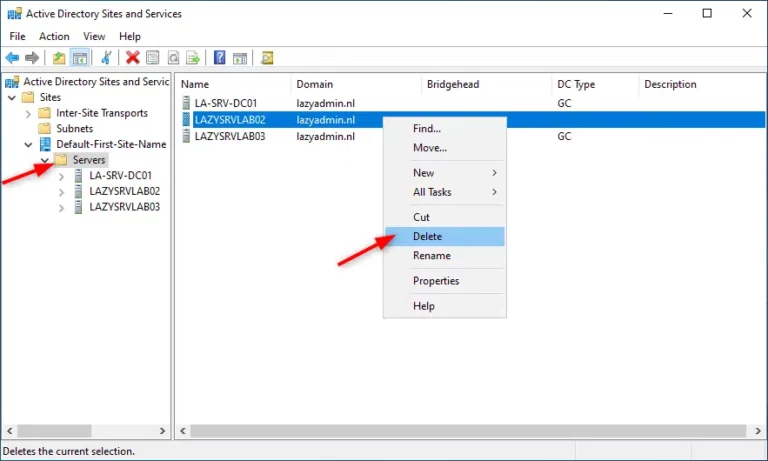Screen dimensions: 768x461
Task: Open the Action menu
Action: point(54,36)
